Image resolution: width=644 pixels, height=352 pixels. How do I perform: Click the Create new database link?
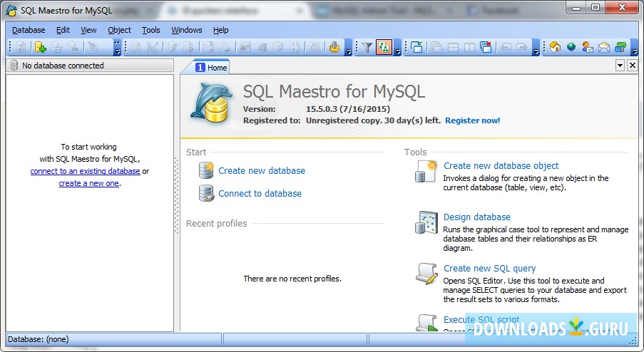pos(262,171)
